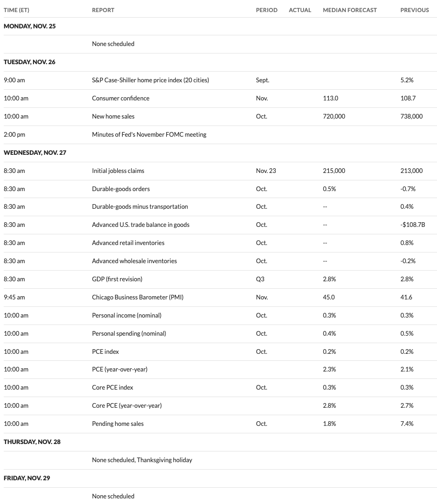Open the Consumer confidence report

120,98
